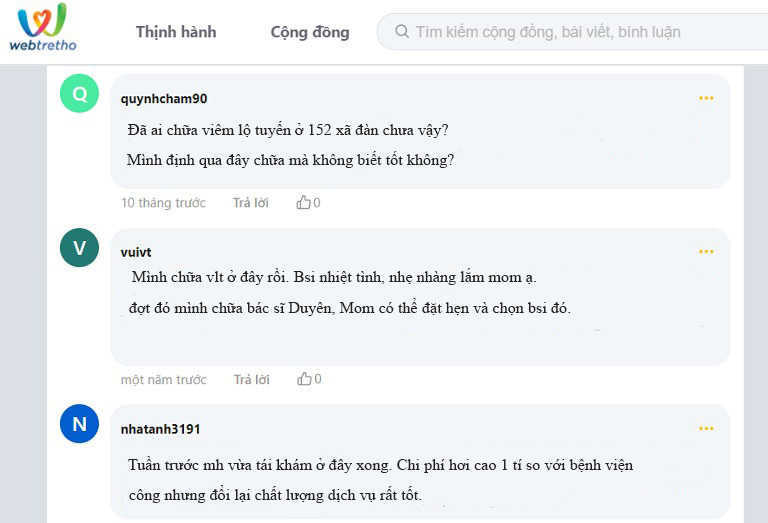
Task: Click the '10 tháng trước' timestamp
Action: pyautogui.click(x=163, y=203)
